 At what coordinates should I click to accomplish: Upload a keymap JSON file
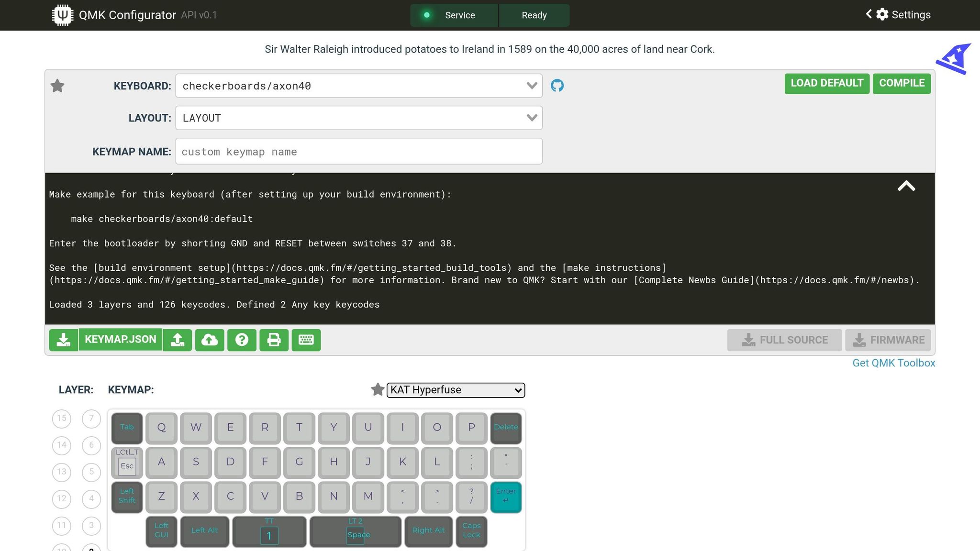(x=178, y=340)
